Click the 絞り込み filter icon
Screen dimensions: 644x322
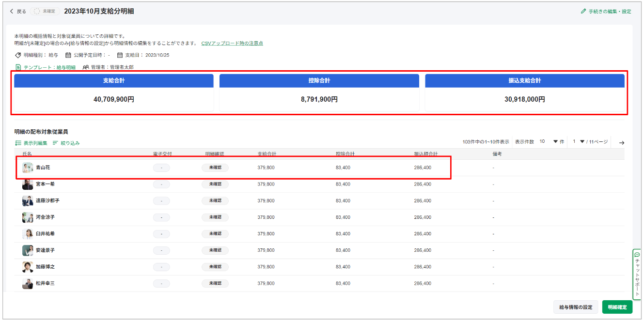[55, 143]
